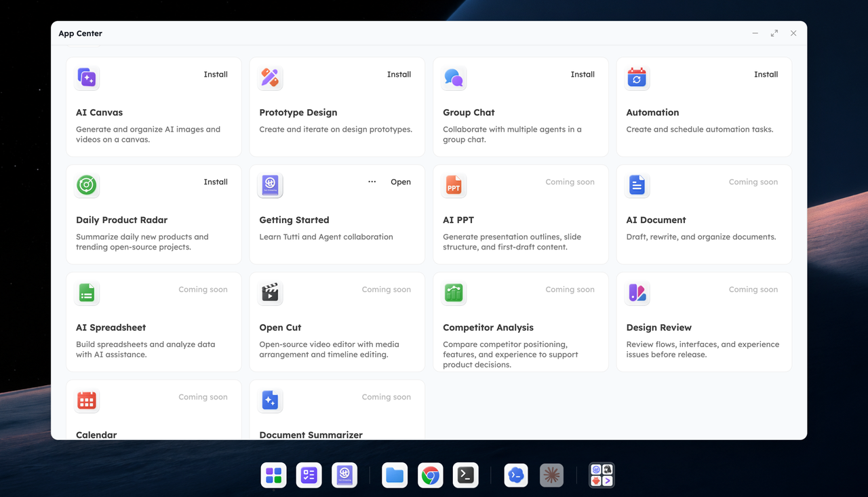Click the "Competitor Analysis" card title
Viewport: 868px width, 497px height.
tap(488, 327)
